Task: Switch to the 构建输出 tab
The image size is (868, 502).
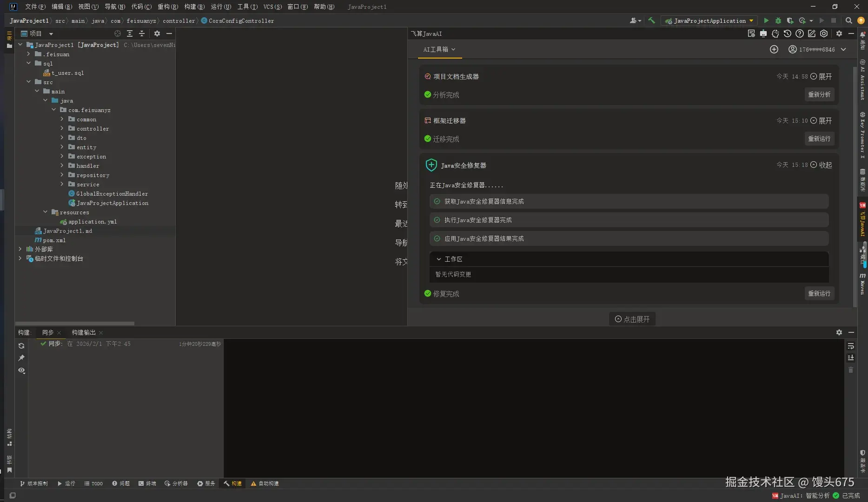Action: coord(84,332)
